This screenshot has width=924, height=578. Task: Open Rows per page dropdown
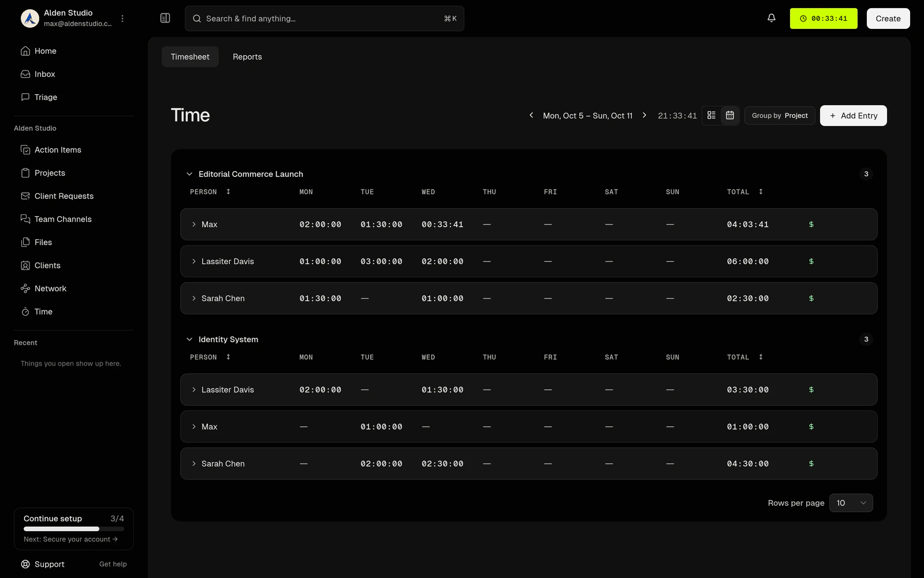(x=851, y=503)
